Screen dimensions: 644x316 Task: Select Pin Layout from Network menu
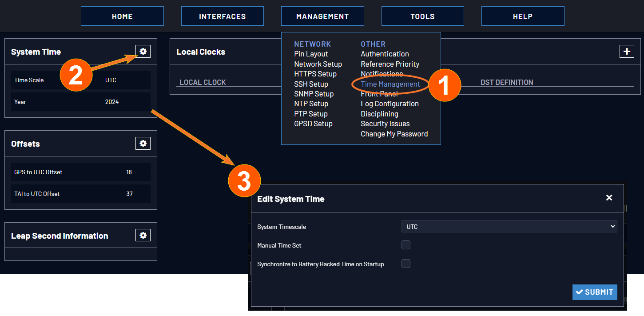click(311, 54)
